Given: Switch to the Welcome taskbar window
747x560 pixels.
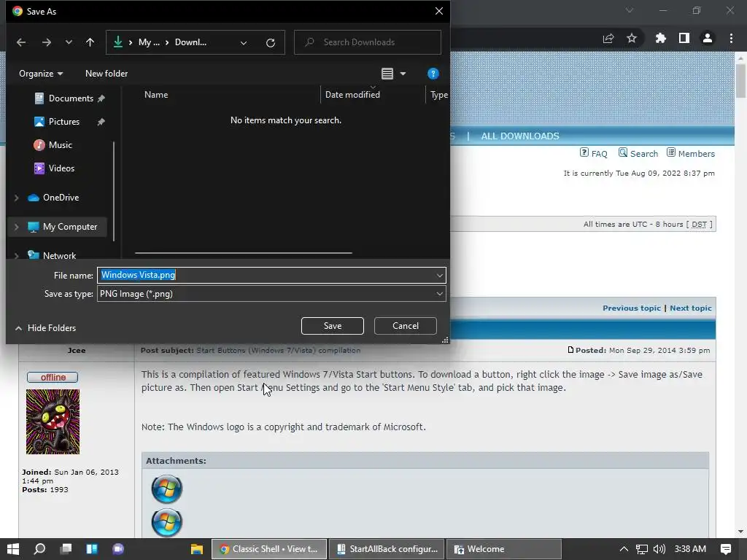Looking at the screenshot, I should coord(504,549).
